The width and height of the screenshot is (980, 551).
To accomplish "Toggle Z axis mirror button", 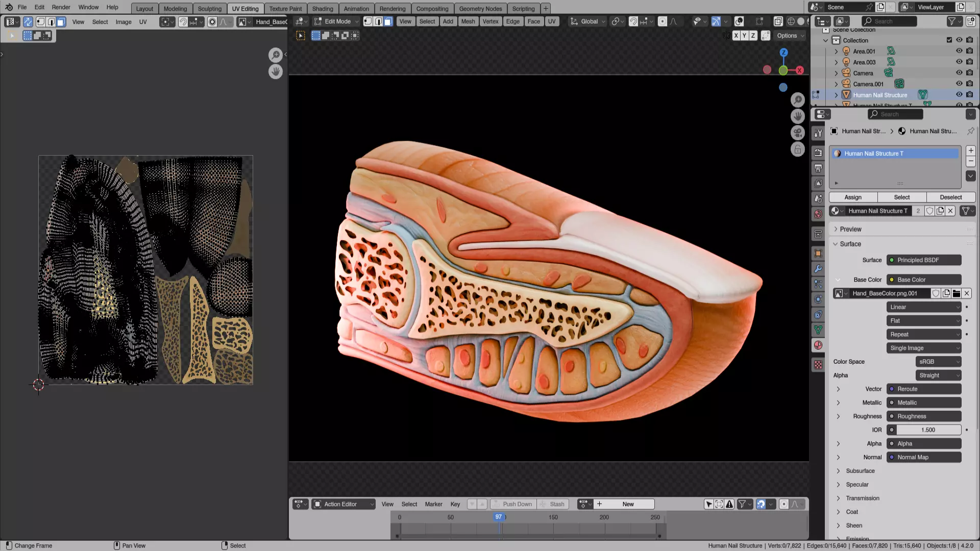I will [753, 36].
